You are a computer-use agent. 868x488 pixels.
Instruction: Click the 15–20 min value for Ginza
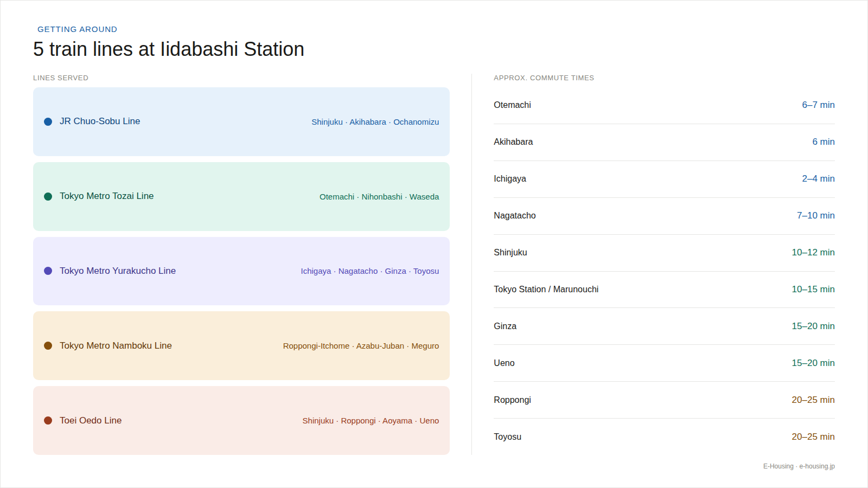click(813, 326)
